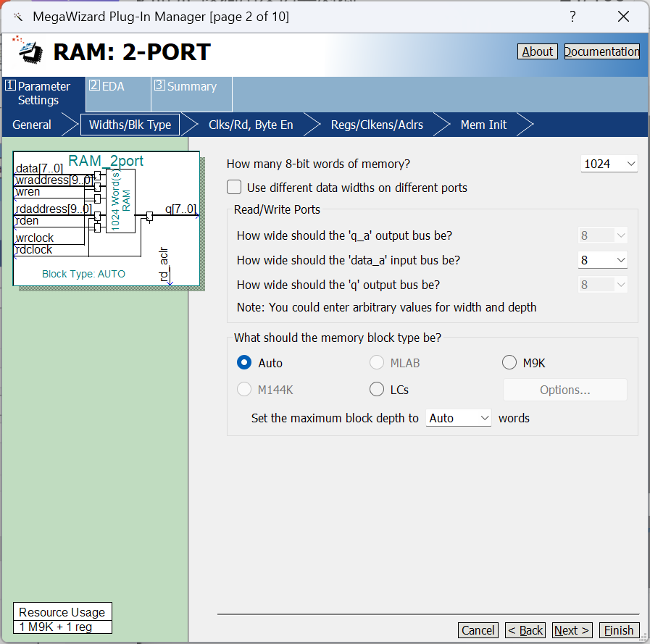
Task: Go back with the < Back button
Action: [525, 630]
